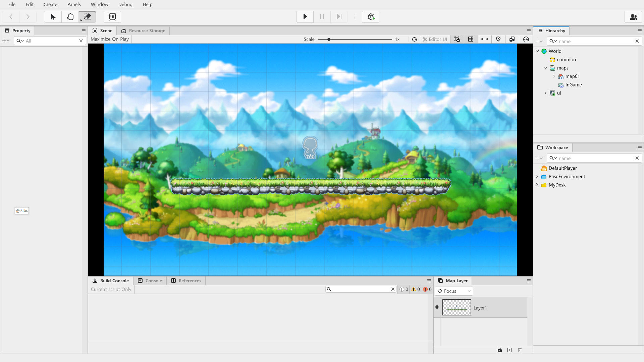
Task: Collapse the maps folder node
Action: (x=546, y=68)
